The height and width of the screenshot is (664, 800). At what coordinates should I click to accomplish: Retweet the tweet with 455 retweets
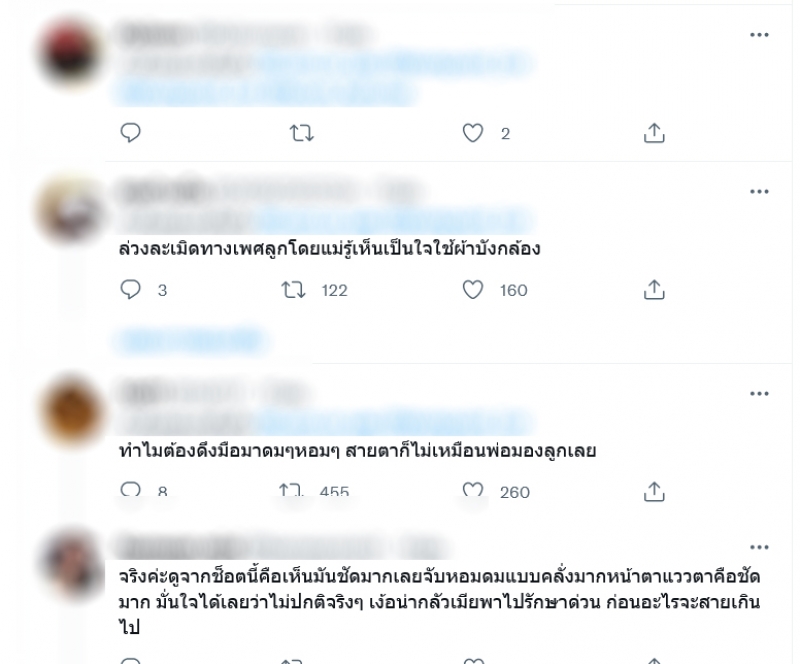(x=291, y=490)
